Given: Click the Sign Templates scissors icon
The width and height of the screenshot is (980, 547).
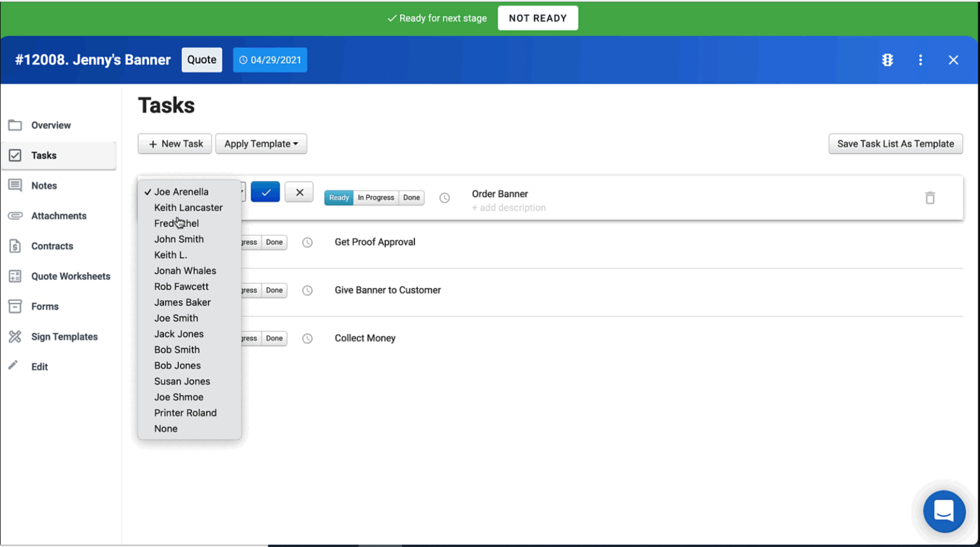Looking at the screenshot, I should click(x=15, y=337).
